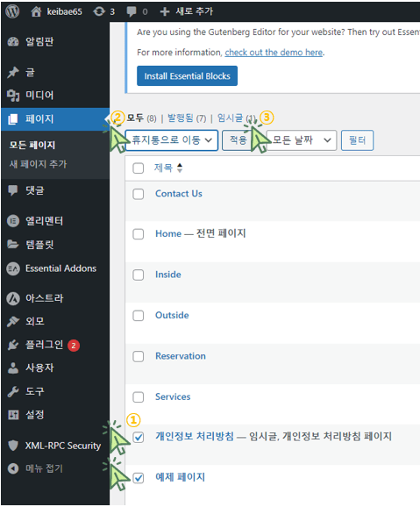Click the 적용 apply button
The height and width of the screenshot is (507, 420).
click(x=238, y=140)
